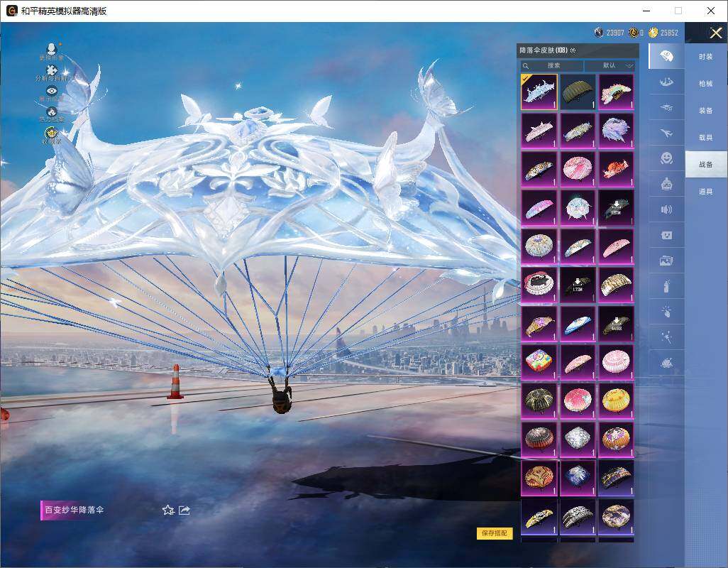Screen dimensions: 728x568
Task: Switch to the 枪械 tab
Action: click(x=706, y=84)
